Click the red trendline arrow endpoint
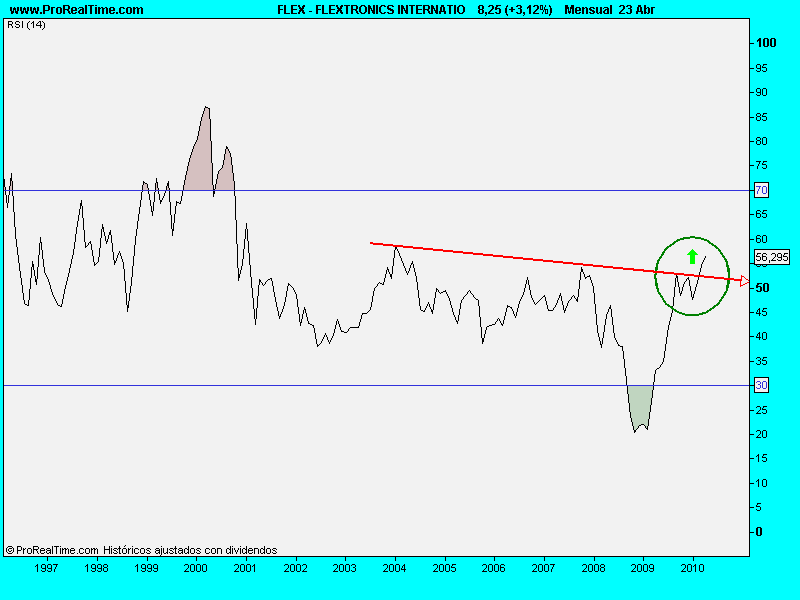This screenshot has height=600, width=800. tap(744, 281)
